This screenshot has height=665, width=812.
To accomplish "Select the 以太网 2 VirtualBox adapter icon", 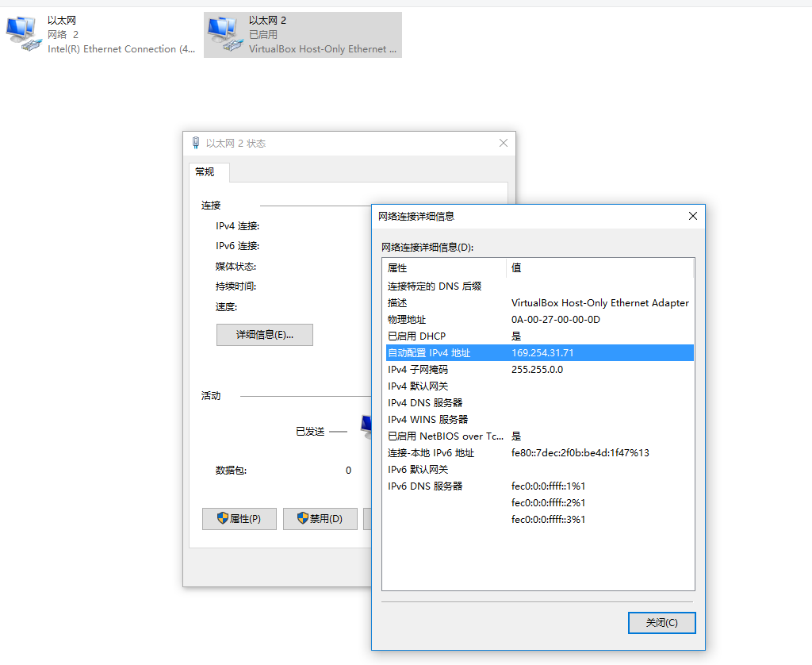I will click(225, 33).
